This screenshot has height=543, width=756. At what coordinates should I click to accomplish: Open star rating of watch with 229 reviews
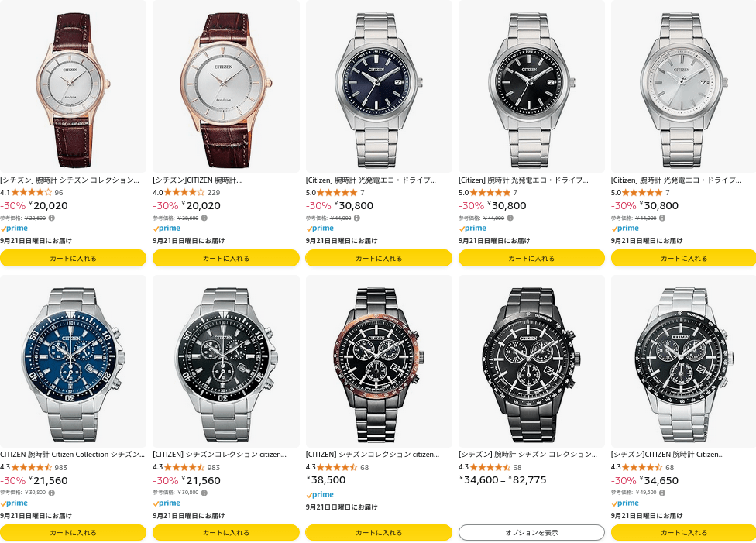coord(184,192)
